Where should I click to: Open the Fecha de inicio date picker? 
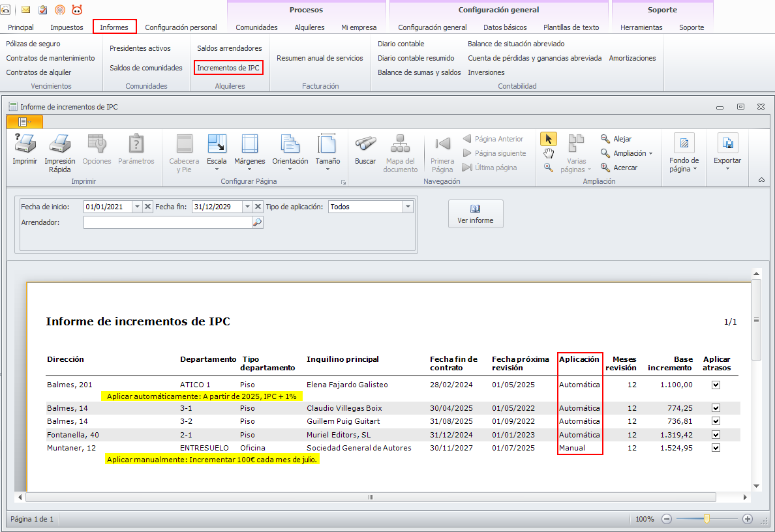pyautogui.click(x=137, y=207)
